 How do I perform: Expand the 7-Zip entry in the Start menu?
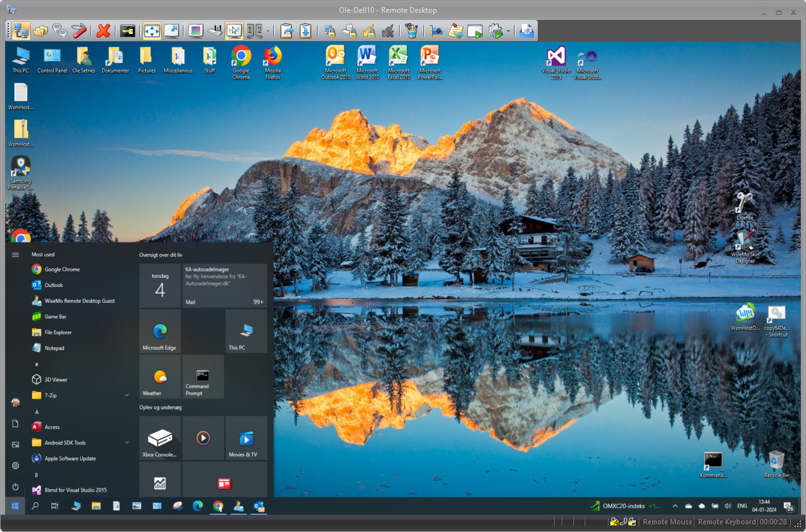click(x=126, y=395)
